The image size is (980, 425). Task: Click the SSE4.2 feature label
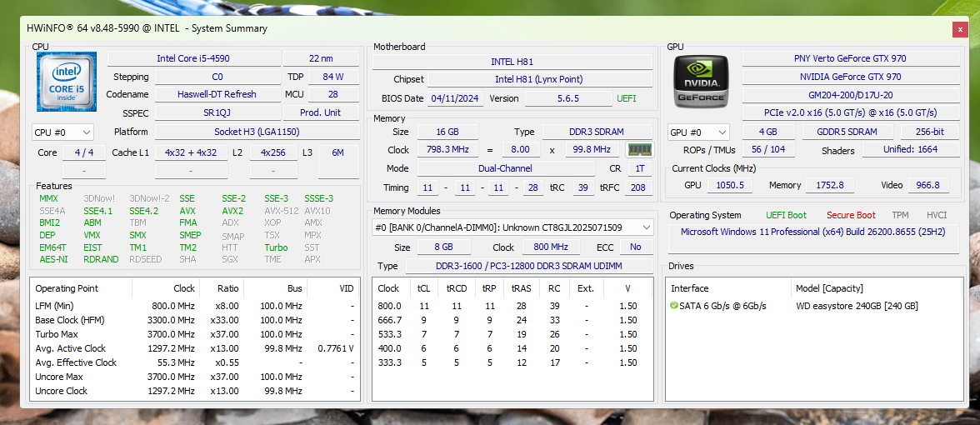coord(143,211)
